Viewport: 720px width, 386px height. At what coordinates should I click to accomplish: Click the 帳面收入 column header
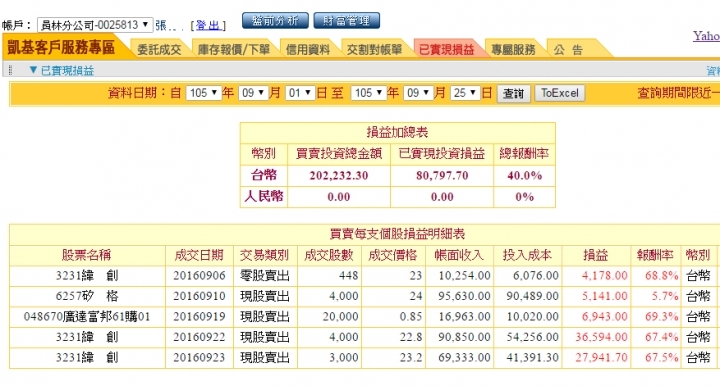(x=459, y=255)
